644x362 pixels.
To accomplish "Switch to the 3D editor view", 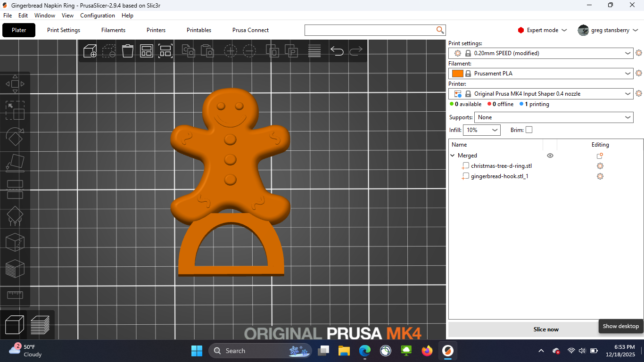I will [15, 325].
